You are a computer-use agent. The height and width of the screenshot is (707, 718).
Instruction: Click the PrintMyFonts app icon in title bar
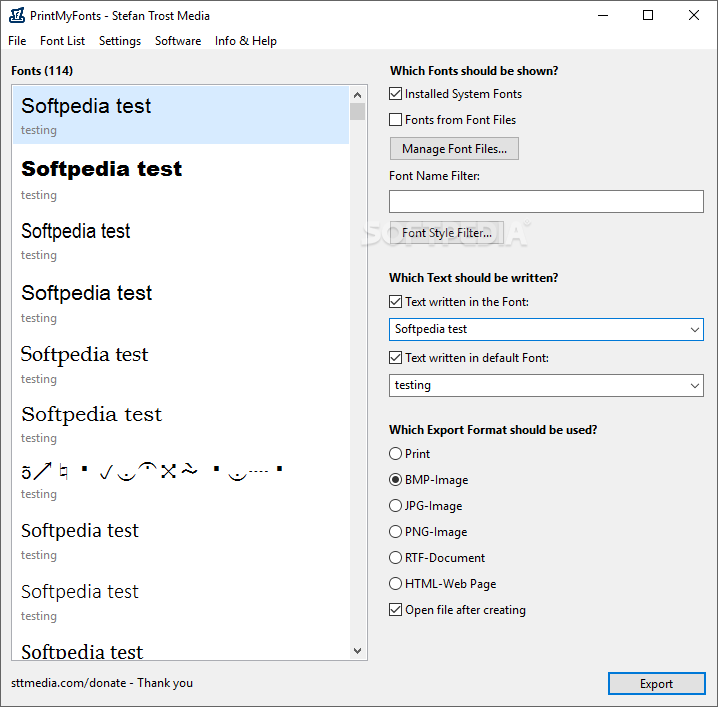(16, 15)
